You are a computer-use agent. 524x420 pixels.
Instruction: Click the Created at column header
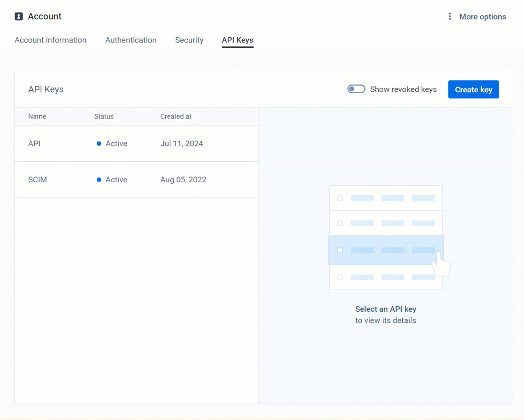pyautogui.click(x=176, y=116)
